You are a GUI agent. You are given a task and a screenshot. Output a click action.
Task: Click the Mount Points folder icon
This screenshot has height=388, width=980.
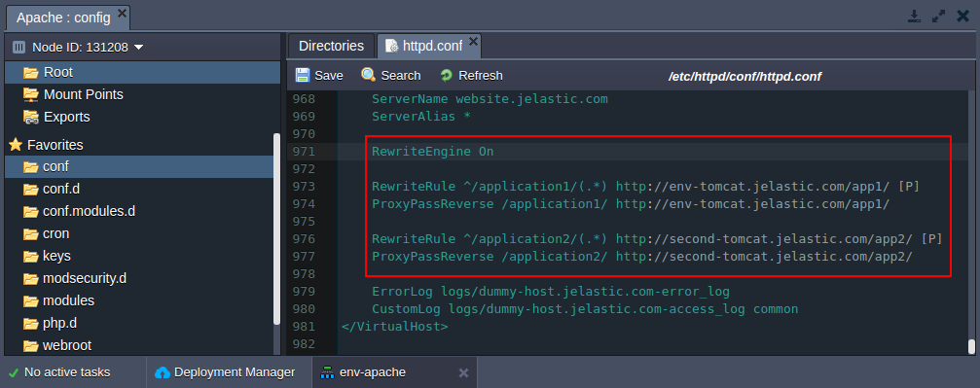(x=30, y=94)
